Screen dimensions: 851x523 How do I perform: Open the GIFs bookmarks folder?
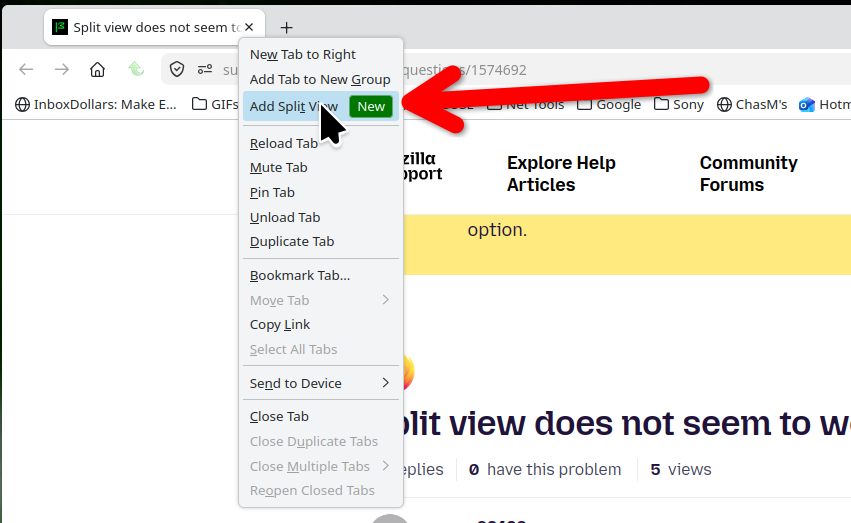click(215, 104)
